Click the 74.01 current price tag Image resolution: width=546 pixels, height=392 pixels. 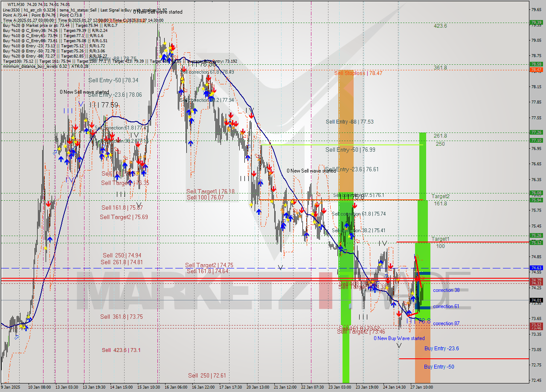[x=536, y=300]
